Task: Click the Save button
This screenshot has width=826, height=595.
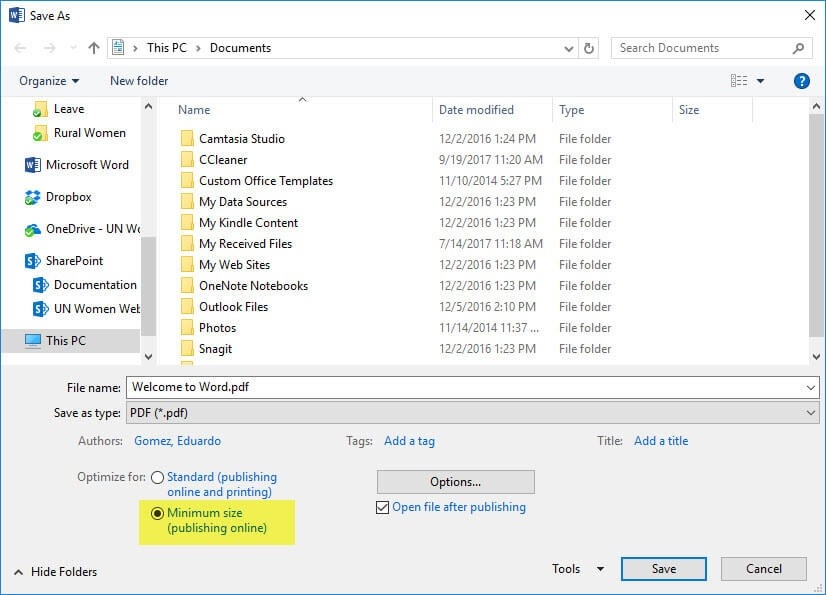Action: tap(664, 569)
